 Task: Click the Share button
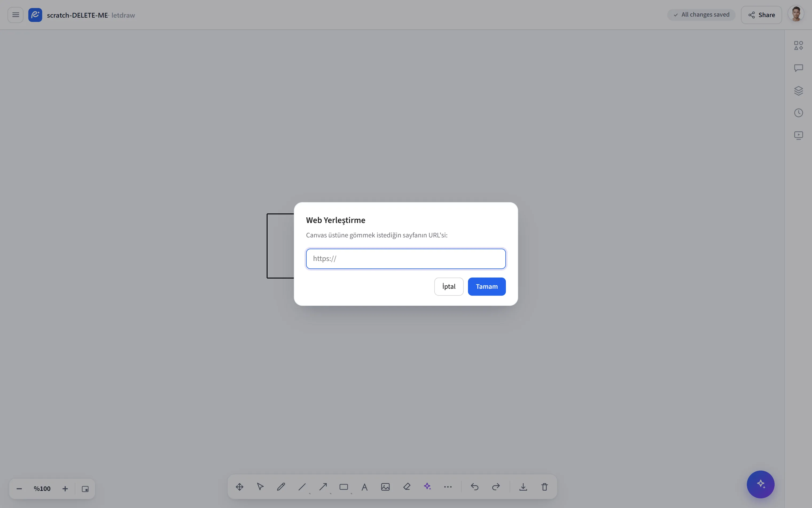tap(761, 15)
